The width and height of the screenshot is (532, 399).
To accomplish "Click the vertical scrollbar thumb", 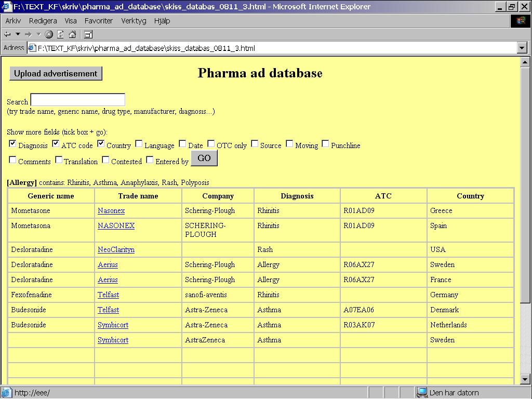I will pos(525,185).
